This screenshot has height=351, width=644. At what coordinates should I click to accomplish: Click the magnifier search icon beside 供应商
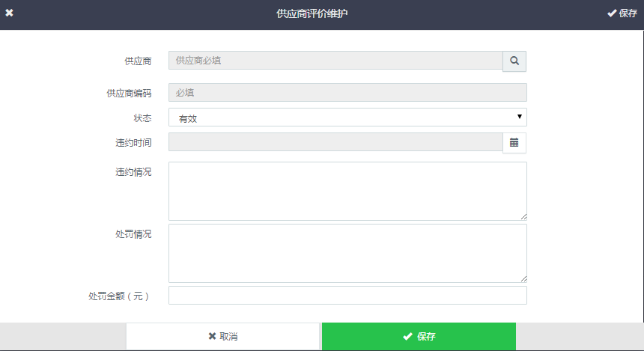[514, 61]
